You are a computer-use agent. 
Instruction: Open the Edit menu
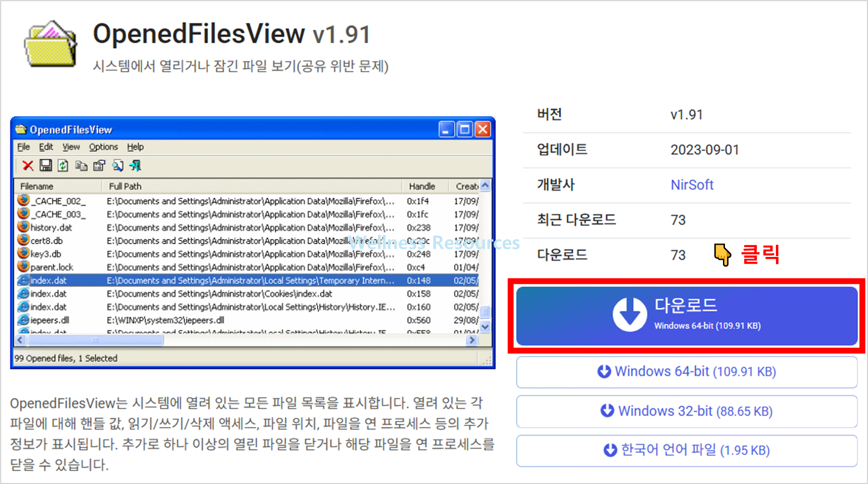tap(46, 147)
